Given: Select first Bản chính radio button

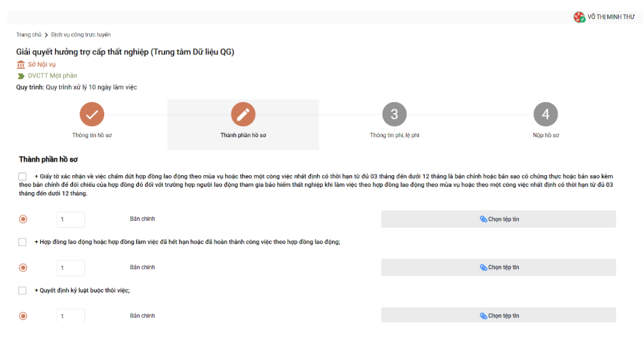Looking at the screenshot, I should click(x=23, y=219).
